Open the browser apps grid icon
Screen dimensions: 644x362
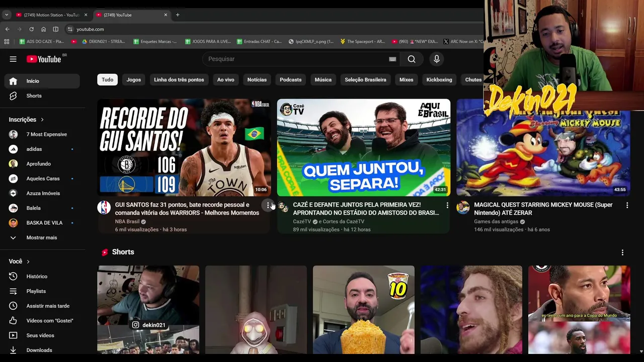click(x=7, y=42)
